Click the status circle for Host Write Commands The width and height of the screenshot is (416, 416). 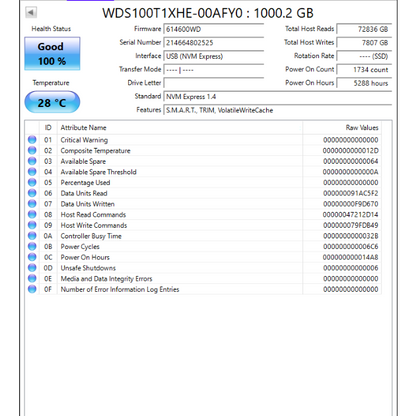coord(32,225)
